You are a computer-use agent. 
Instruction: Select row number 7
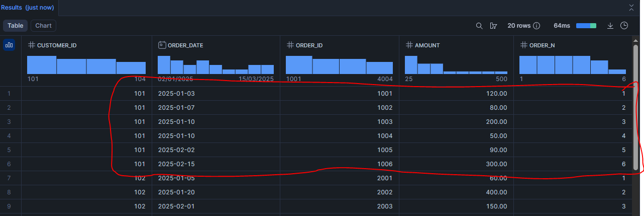click(x=9, y=178)
